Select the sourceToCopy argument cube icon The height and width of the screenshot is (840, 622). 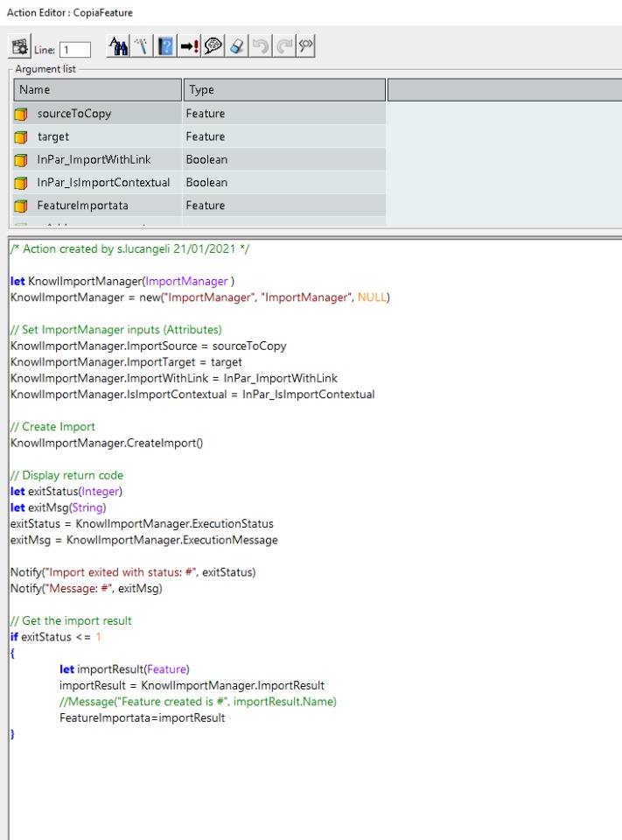[x=21, y=114]
